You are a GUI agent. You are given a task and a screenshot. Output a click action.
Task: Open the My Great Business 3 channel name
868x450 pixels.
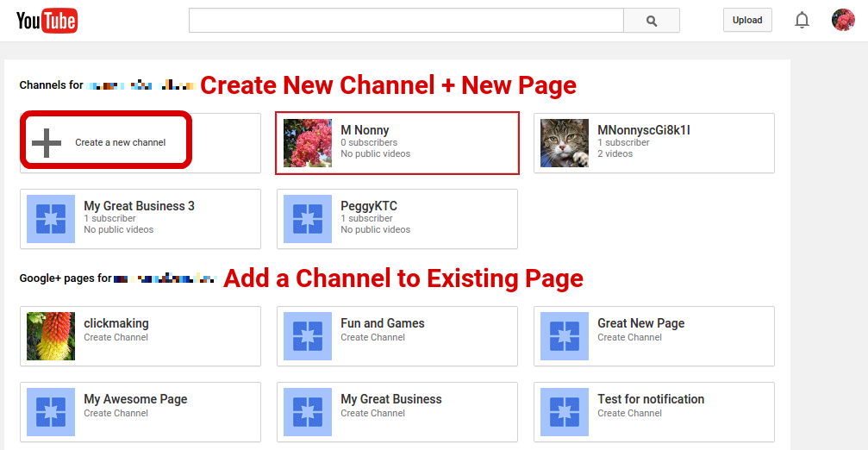[x=139, y=206]
